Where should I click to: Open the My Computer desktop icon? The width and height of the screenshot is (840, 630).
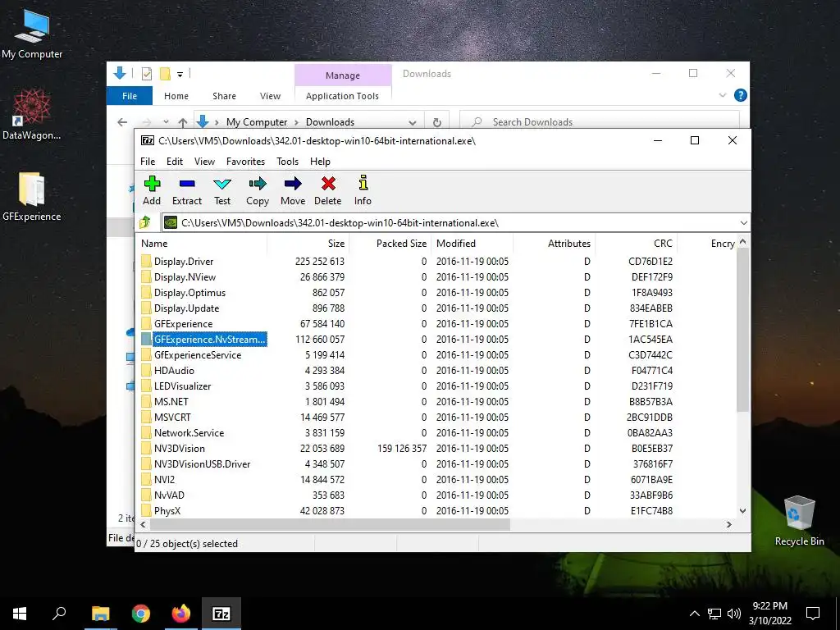tap(32, 34)
